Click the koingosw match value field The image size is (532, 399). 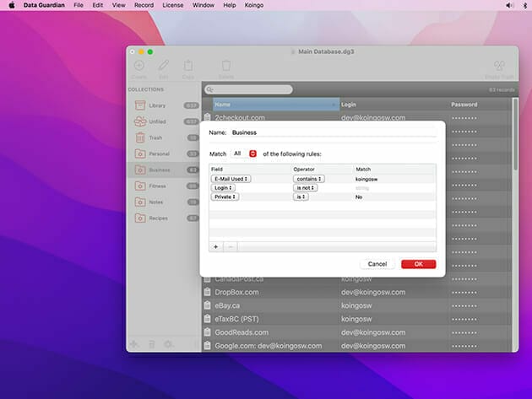pyautogui.click(x=393, y=179)
